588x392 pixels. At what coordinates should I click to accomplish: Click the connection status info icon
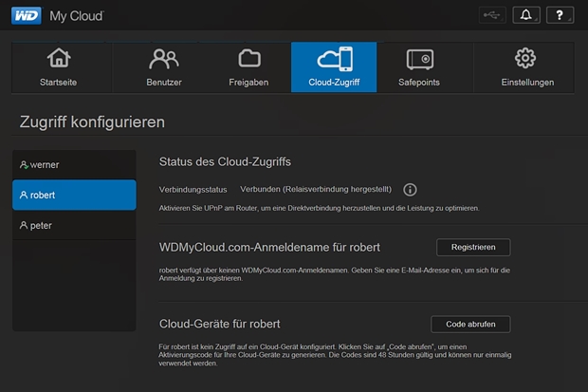pos(410,190)
